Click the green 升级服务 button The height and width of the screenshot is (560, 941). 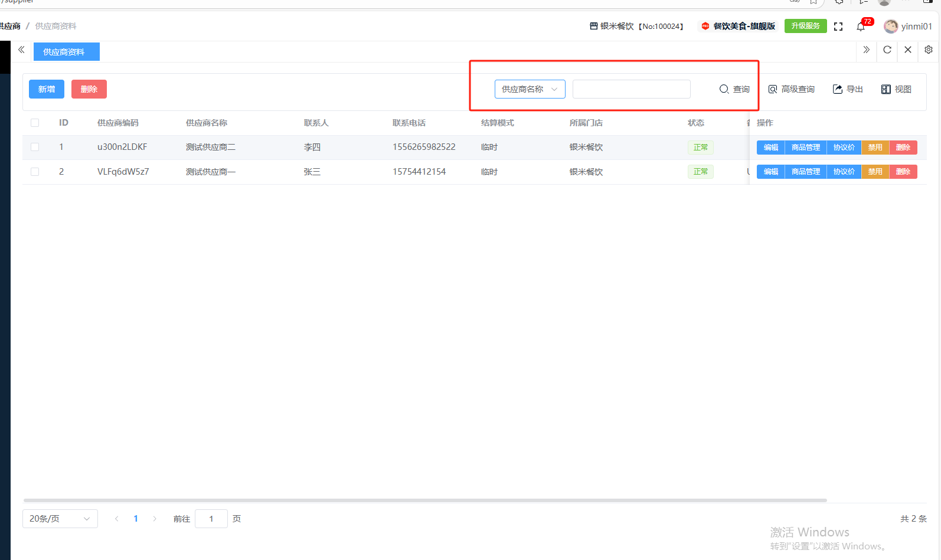[x=805, y=26]
